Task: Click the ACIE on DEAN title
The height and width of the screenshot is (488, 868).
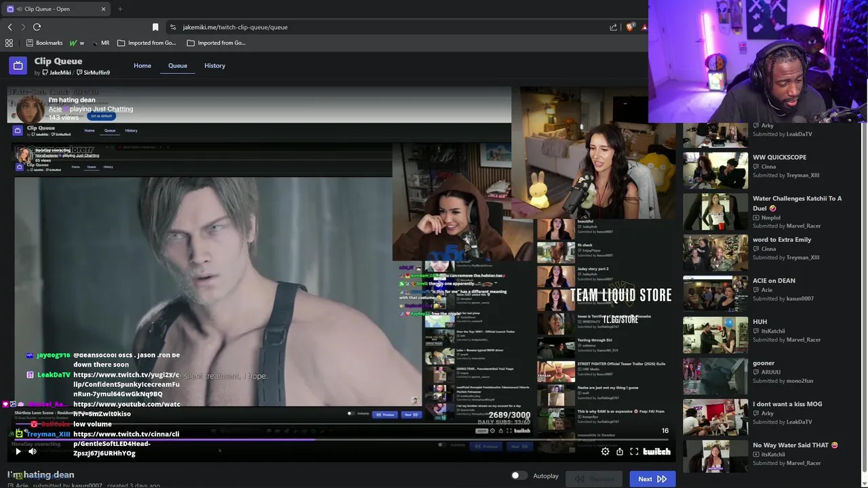Action: tap(774, 281)
